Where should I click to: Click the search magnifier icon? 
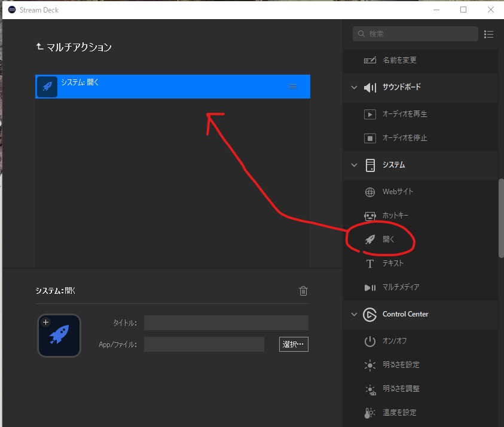[361, 33]
